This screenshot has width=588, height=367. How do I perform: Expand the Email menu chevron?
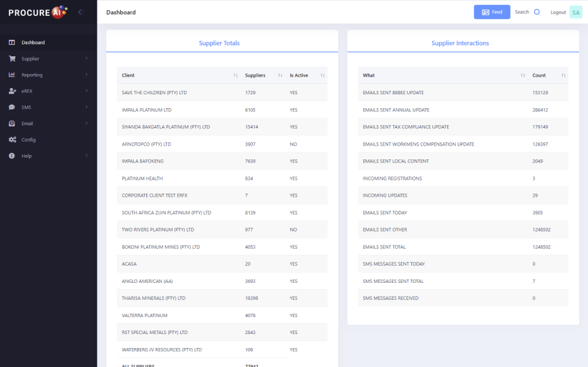[87, 123]
